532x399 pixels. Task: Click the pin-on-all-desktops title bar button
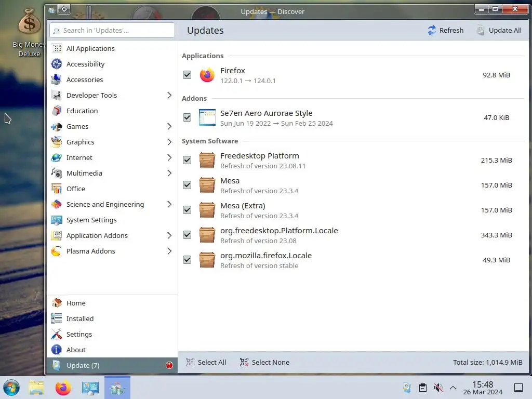click(64, 9)
